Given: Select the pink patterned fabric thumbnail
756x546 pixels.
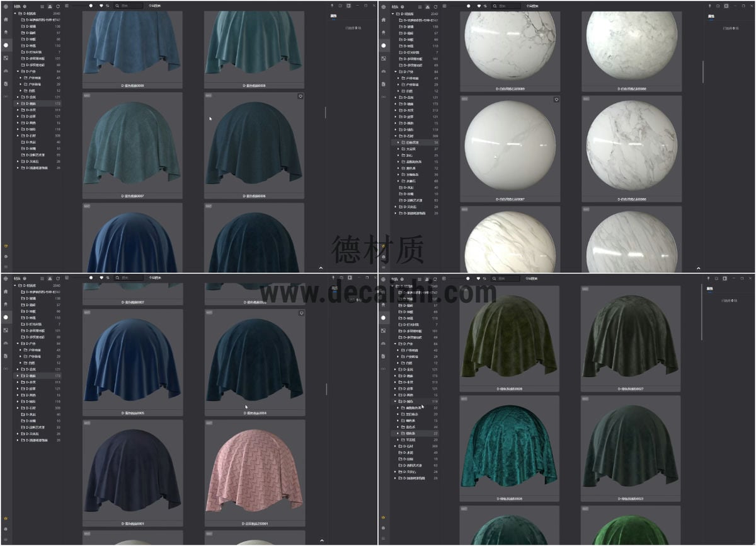Looking at the screenshot, I should (x=254, y=474).
